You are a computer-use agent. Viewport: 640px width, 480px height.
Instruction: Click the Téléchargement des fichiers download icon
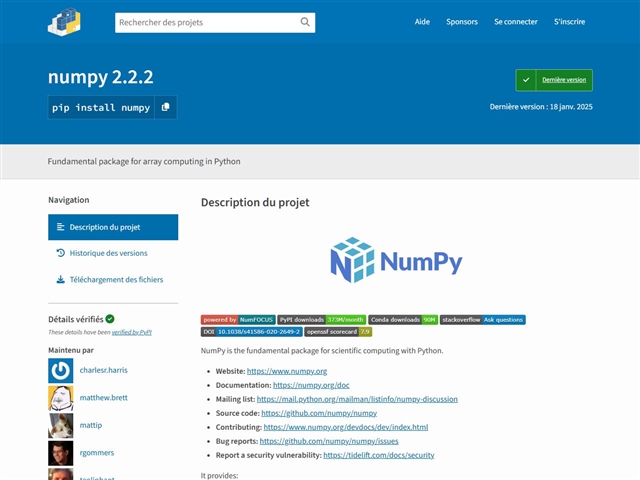tap(60, 280)
